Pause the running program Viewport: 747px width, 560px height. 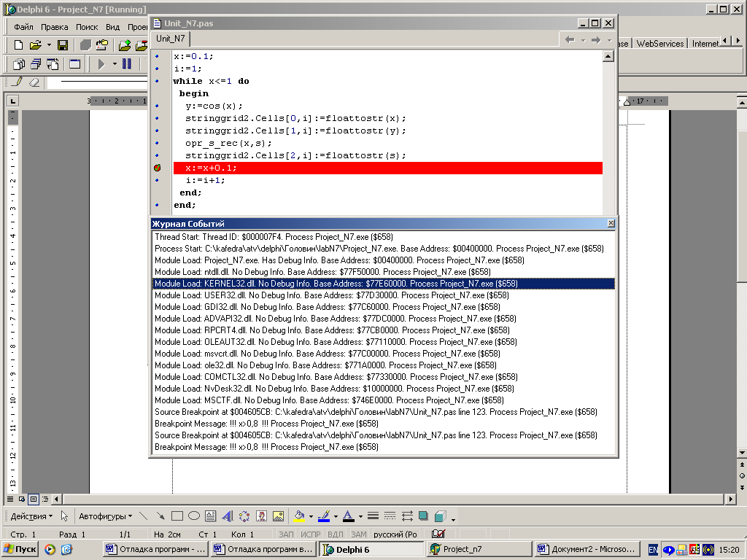pos(127,64)
